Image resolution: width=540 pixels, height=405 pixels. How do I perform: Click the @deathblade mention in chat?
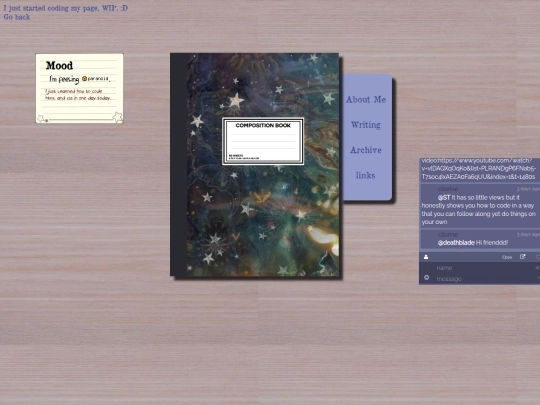[x=456, y=243]
